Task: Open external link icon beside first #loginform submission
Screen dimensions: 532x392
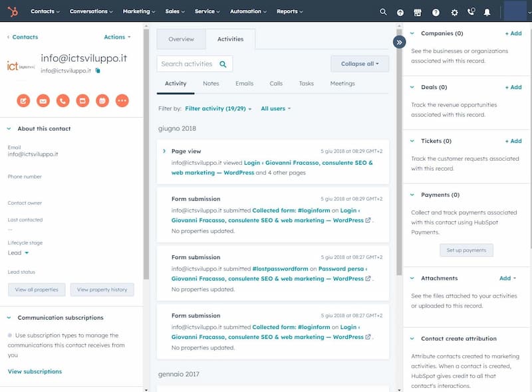Action: coord(368,220)
